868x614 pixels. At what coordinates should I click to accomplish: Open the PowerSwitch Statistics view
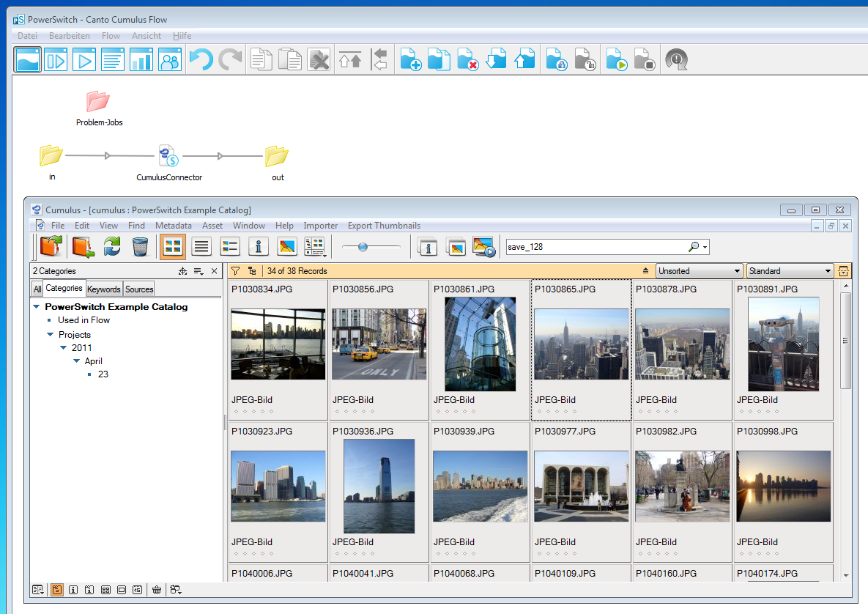click(141, 60)
